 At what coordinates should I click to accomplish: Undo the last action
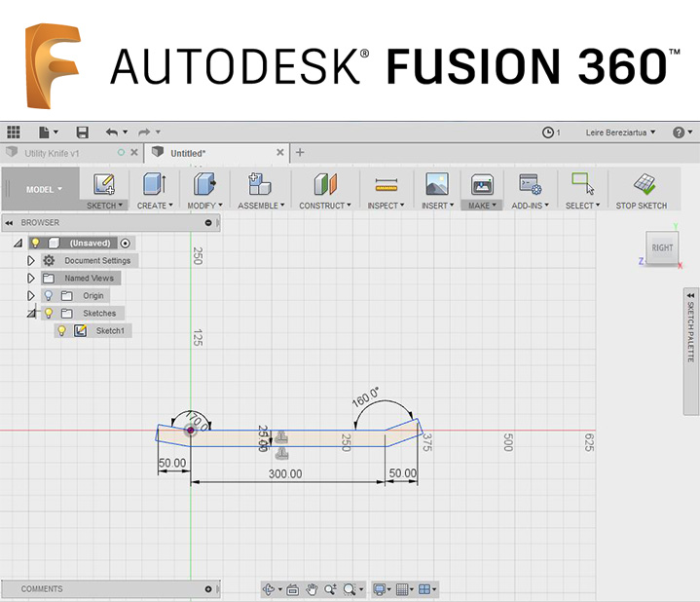tap(112, 132)
